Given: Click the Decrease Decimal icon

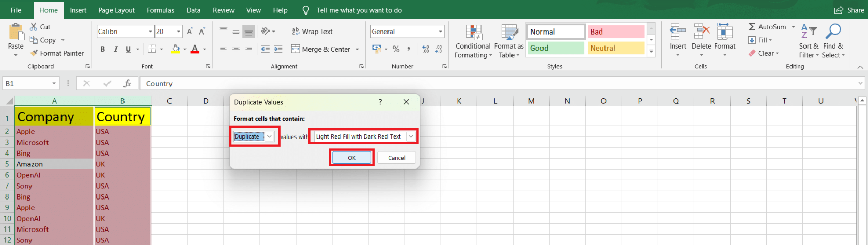Looking at the screenshot, I should pos(439,49).
